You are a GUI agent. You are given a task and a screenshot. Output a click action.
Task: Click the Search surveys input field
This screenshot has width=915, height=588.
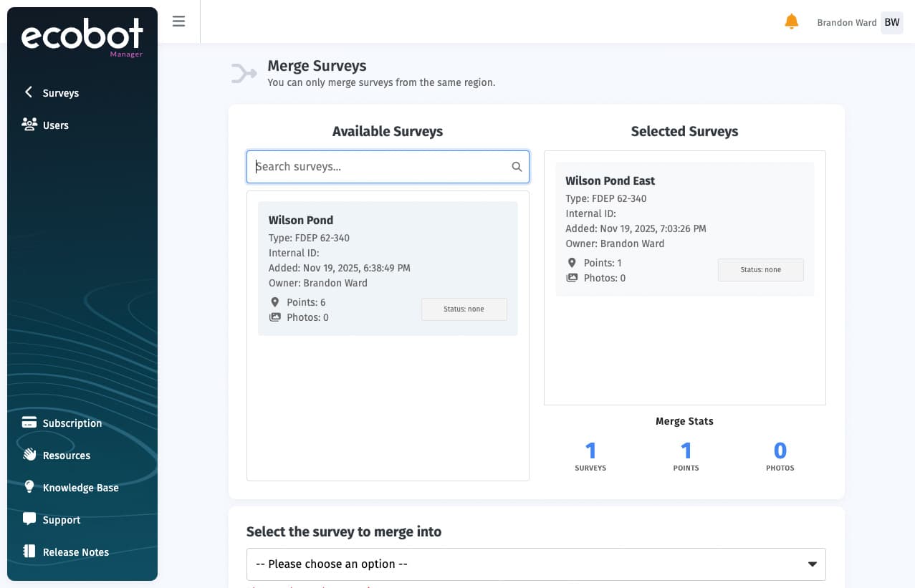tap(380, 166)
